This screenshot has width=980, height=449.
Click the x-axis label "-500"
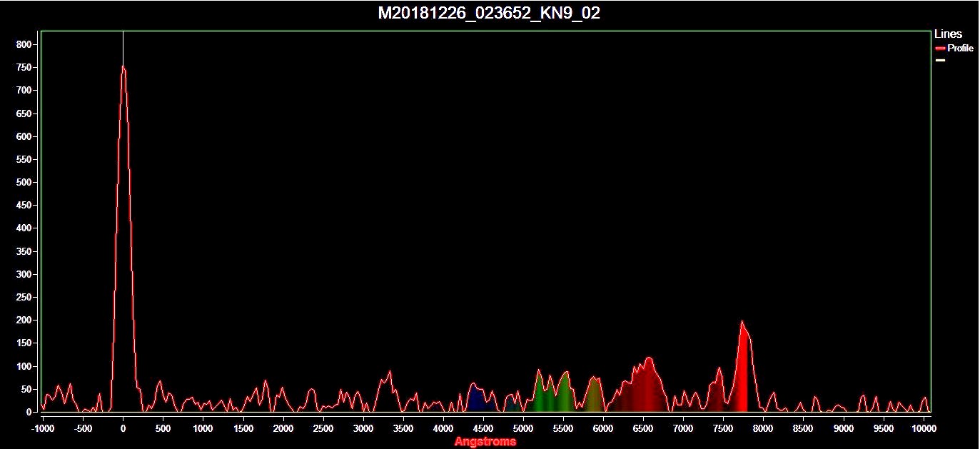pos(83,428)
